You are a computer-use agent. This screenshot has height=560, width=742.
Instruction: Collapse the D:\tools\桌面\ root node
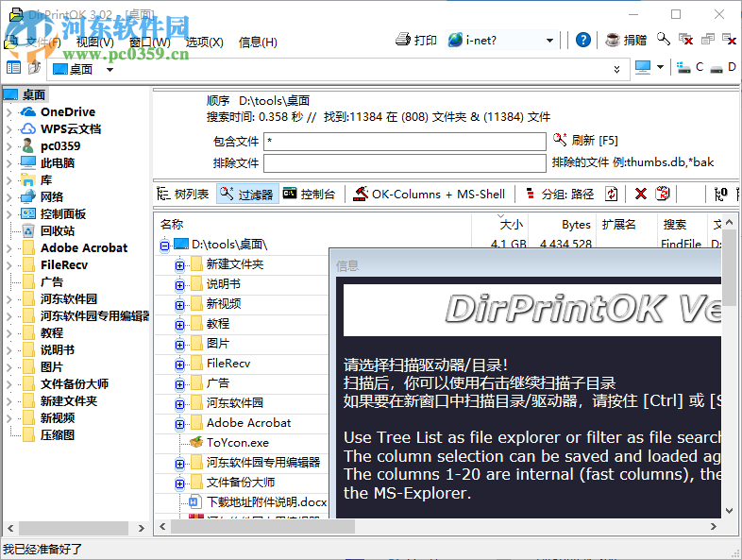pos(164,246)
